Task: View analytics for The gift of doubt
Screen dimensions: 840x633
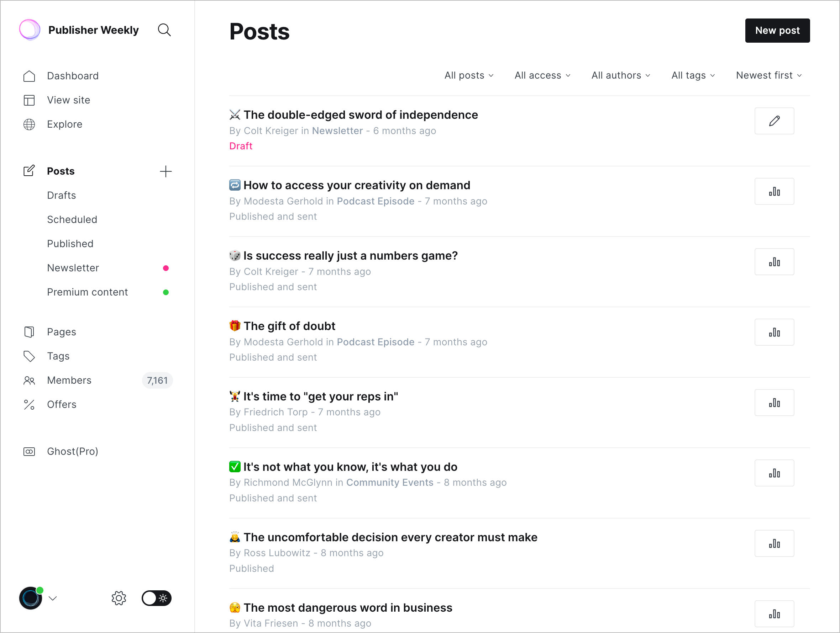Action: coord(774,333)
